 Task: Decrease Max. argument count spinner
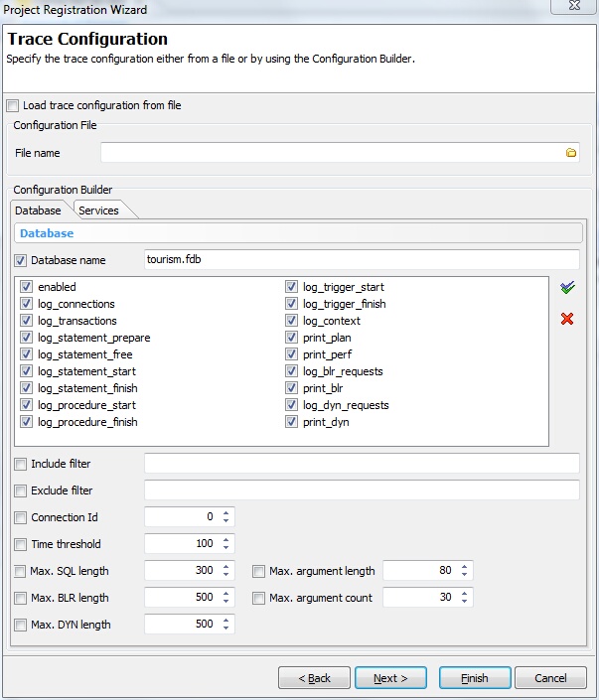pos(465,601)
